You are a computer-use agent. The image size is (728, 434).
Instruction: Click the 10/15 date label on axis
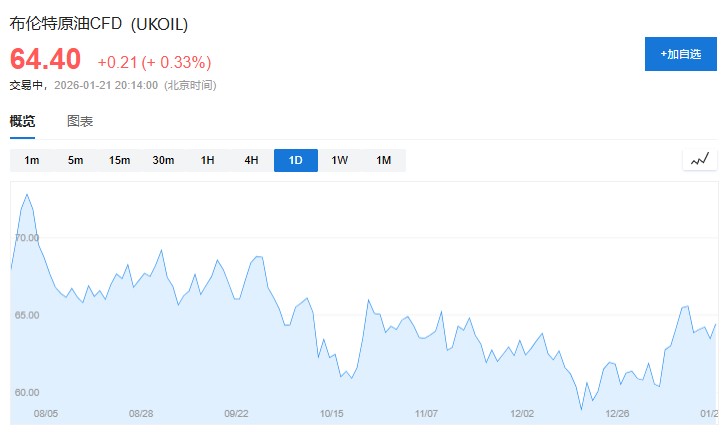pyautogui.click(x=331, y=413)
